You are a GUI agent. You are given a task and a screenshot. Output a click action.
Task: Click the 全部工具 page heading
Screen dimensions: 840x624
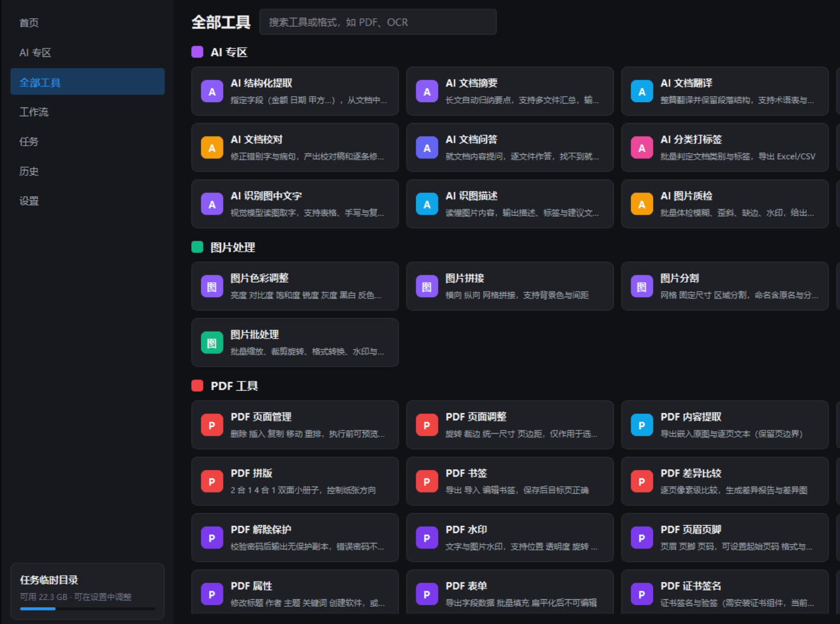click(x=221, y=22)
